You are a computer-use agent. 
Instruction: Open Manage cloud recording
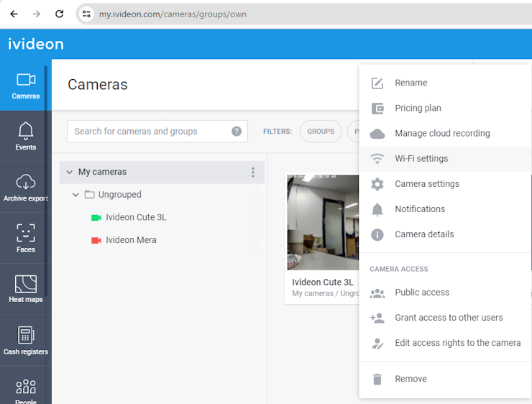coord(444,134)
